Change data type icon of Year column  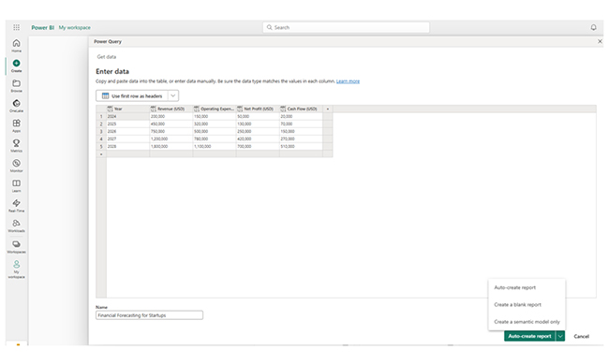pyautogui.click(x=110, y=109)
